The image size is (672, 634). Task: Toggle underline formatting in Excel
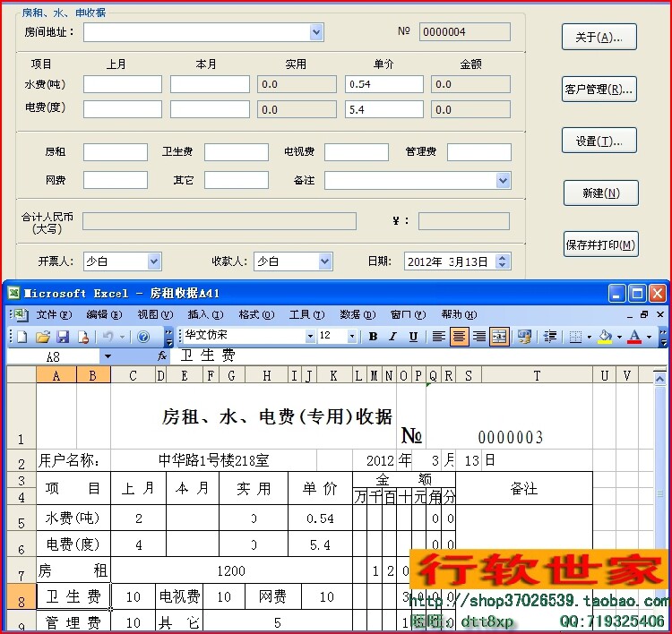click(x=413, y=337)
